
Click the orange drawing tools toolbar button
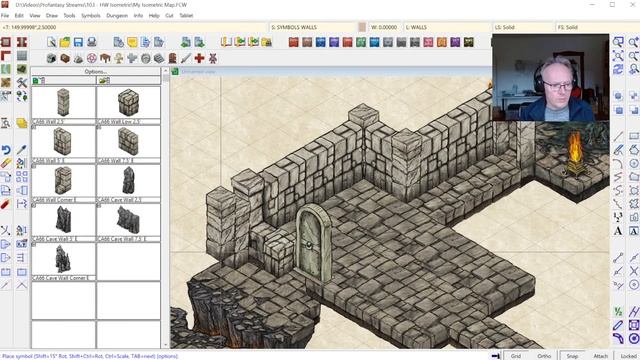pyautogui.click(x=442, y=42)
